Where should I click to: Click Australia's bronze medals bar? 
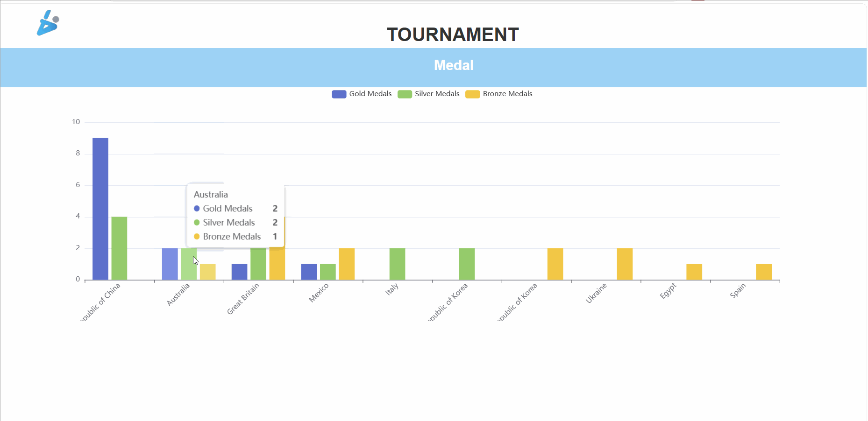tap(208, 272)
